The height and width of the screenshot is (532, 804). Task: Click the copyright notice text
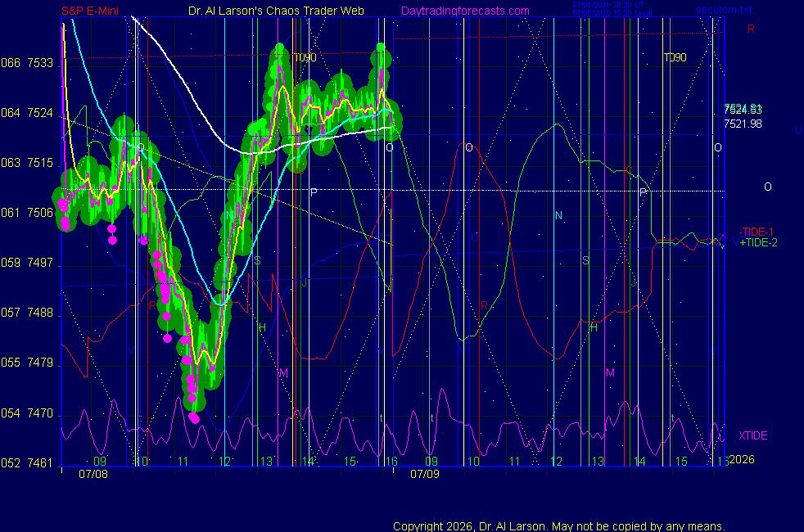(x=558, y=525)
